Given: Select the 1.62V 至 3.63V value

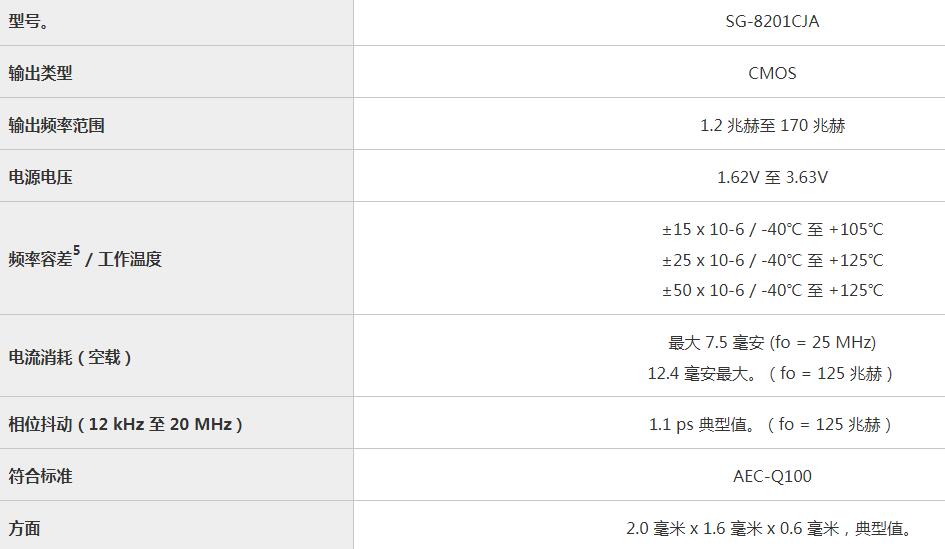Looking at the screenshot, I should (x=773, y=177).
